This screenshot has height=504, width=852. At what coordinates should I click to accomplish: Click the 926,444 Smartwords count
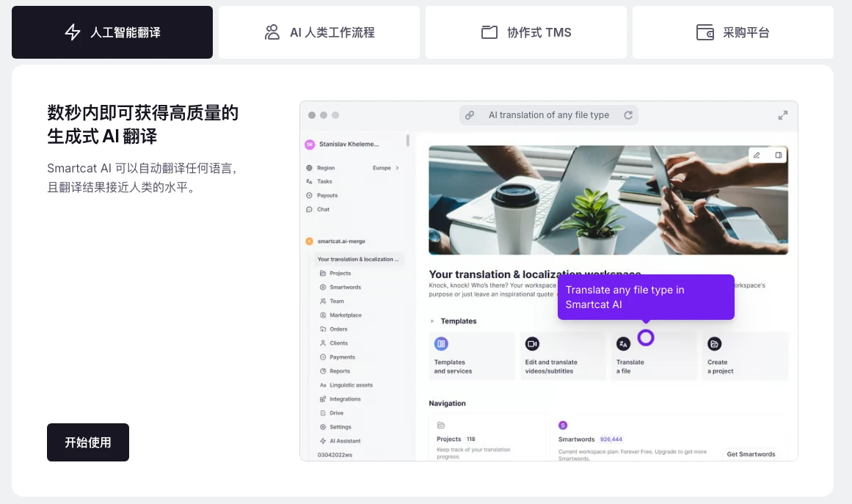pos(611,439)
